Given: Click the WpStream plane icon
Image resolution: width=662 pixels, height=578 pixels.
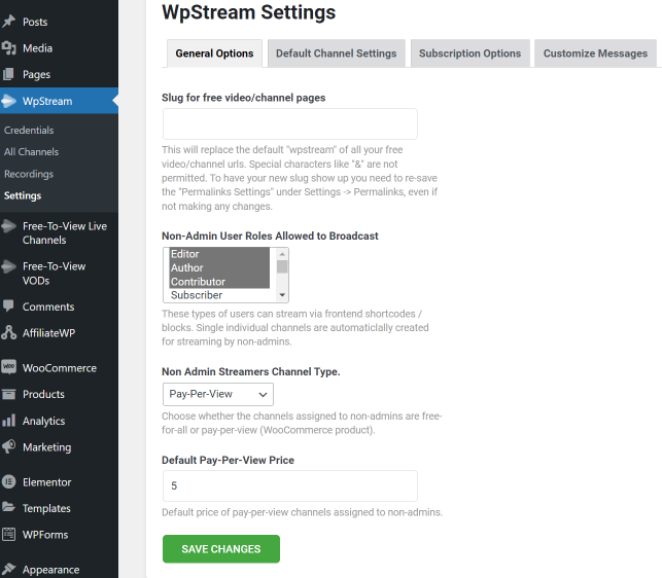Looking at the screenshot, I should [x=9, y=101].
